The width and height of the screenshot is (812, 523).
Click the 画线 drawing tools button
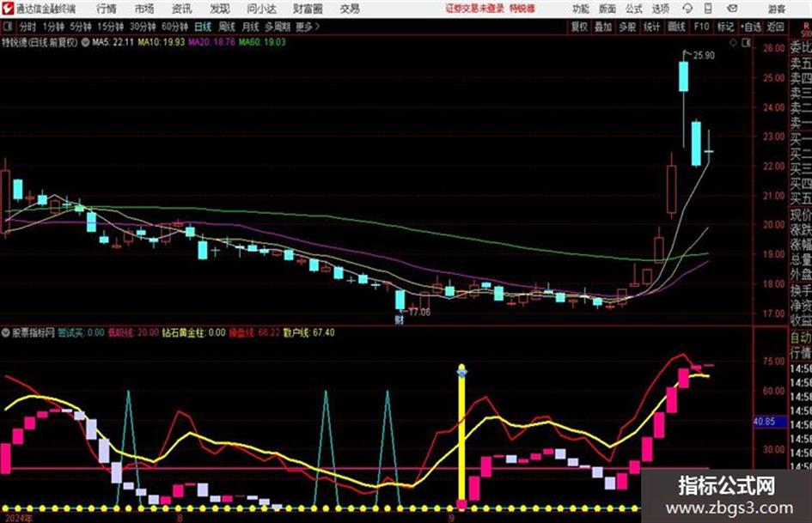point(675,27)
